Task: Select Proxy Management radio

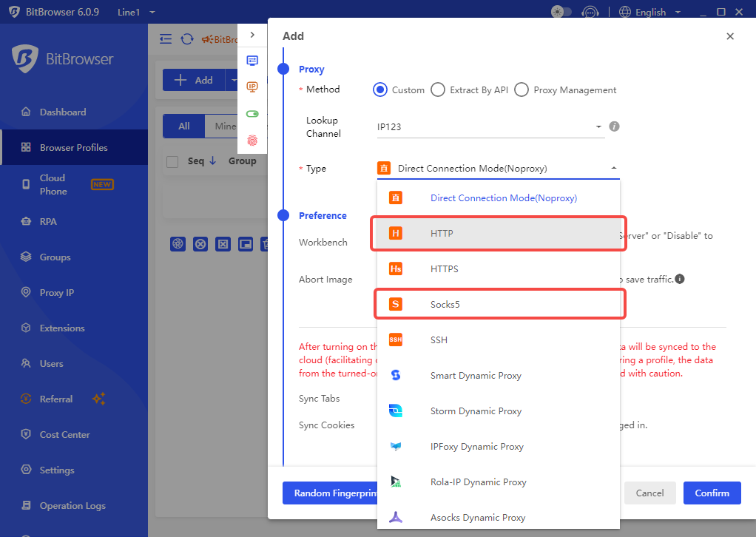Action: click(522, 89)
